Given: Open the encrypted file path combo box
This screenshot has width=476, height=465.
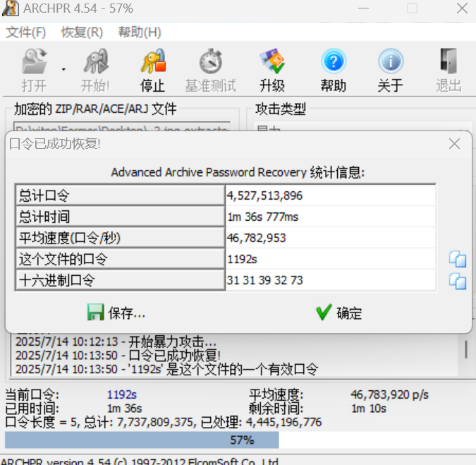Looking at the screenshot, I should click(121, 130).
